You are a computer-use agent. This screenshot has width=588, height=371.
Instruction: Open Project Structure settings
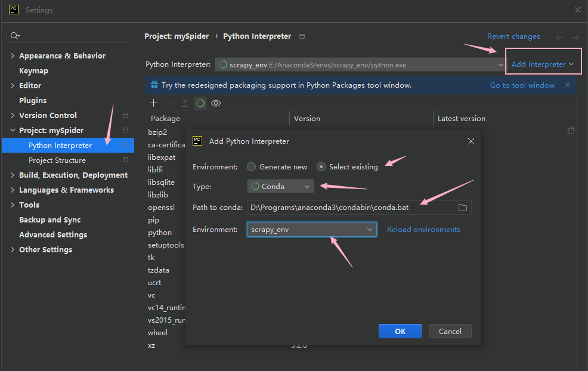point(57,160)
